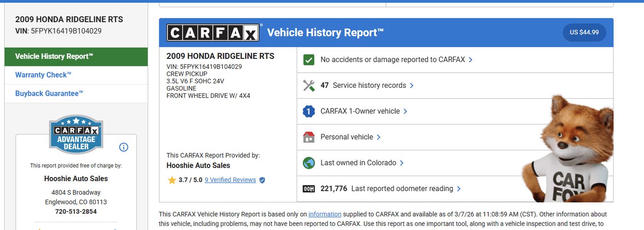Click the CARFAX Advantage Dealer badge
644x230 pixels.
click(x=76, y=134)
